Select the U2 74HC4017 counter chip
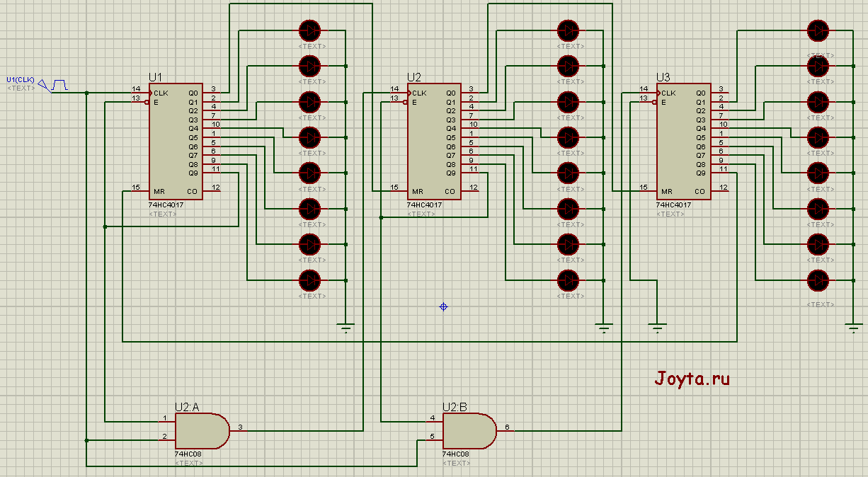Viewport: 868px width, 477px height. click(433, 142)
